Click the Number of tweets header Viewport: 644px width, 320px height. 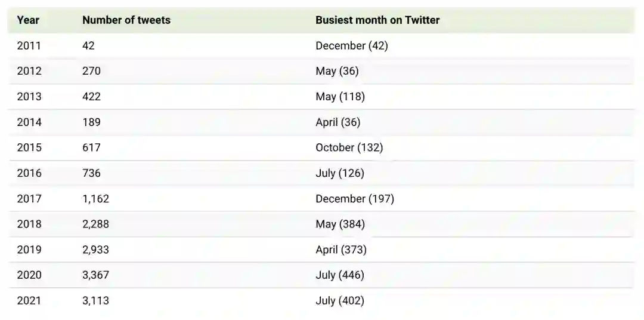click(x=126, y=20)
